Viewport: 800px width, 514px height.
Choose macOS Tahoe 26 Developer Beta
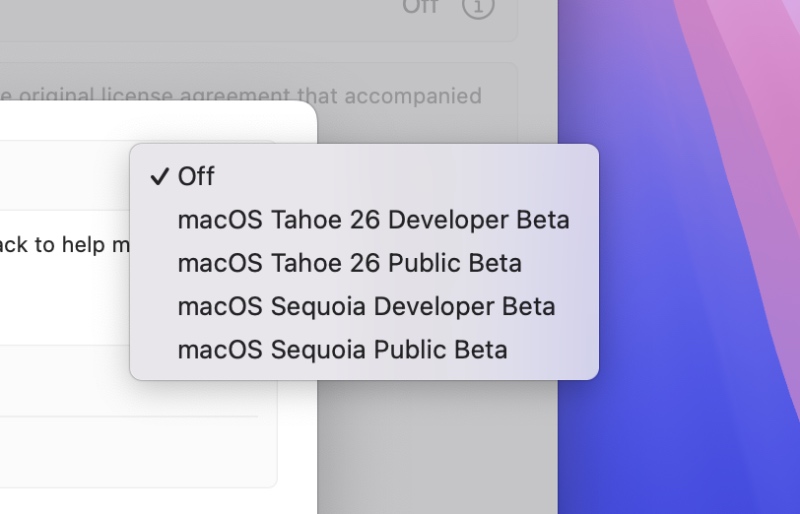click(373, 220)
